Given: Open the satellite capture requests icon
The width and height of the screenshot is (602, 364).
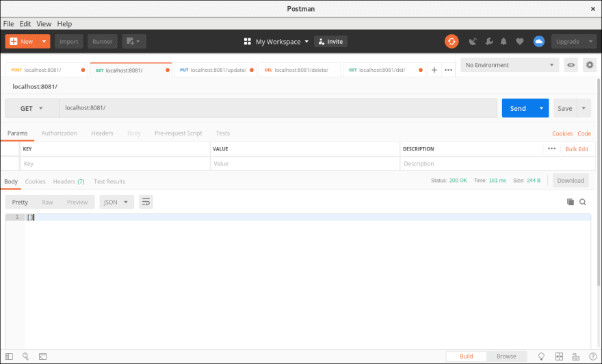Looking at the screenshot, I should click(473, 42).
